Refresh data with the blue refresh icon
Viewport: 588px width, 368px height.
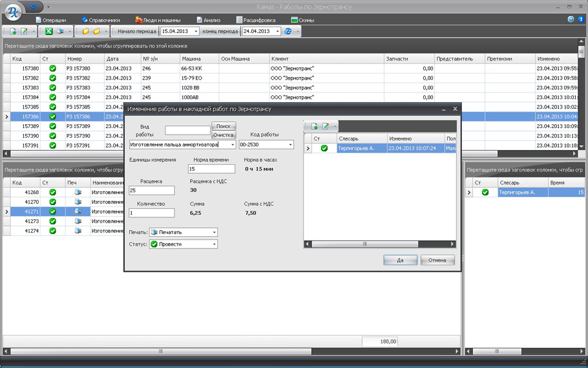coord(288,31)
